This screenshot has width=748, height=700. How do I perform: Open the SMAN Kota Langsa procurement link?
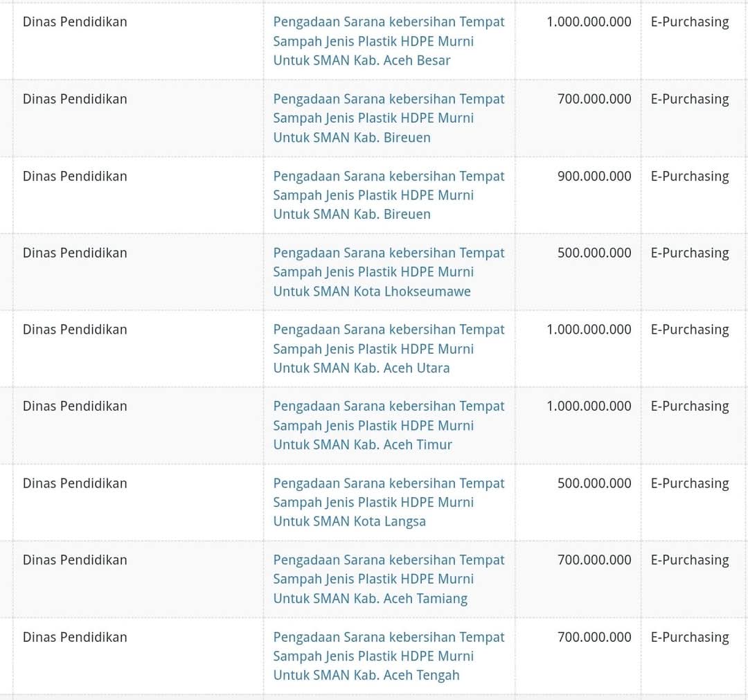389,502
